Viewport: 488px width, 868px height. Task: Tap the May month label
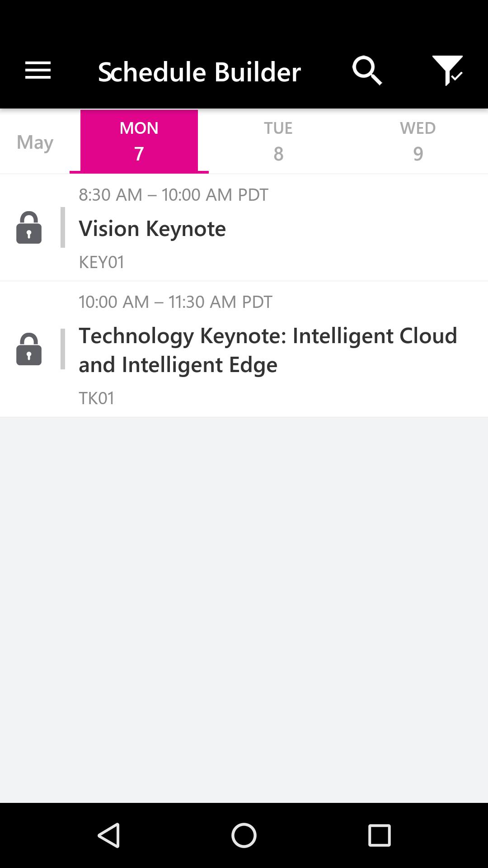(35, 142)
